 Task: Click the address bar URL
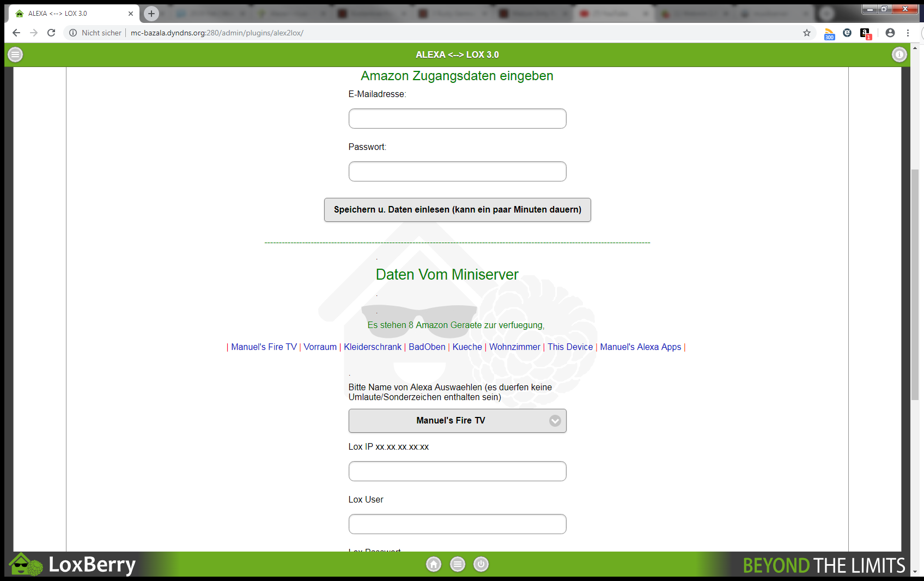[x=217, y=33]
